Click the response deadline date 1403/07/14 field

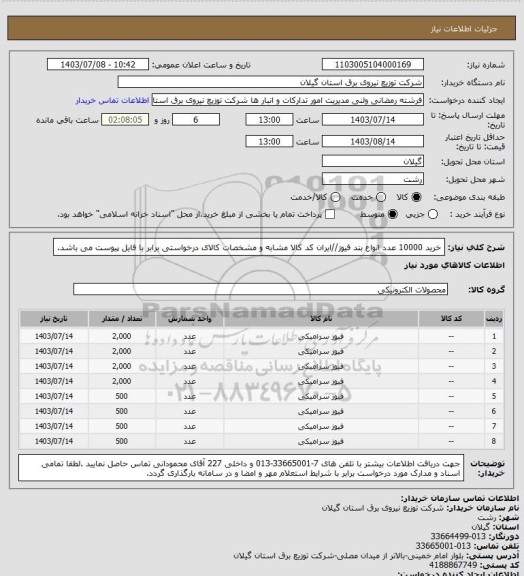coord(373,120)
